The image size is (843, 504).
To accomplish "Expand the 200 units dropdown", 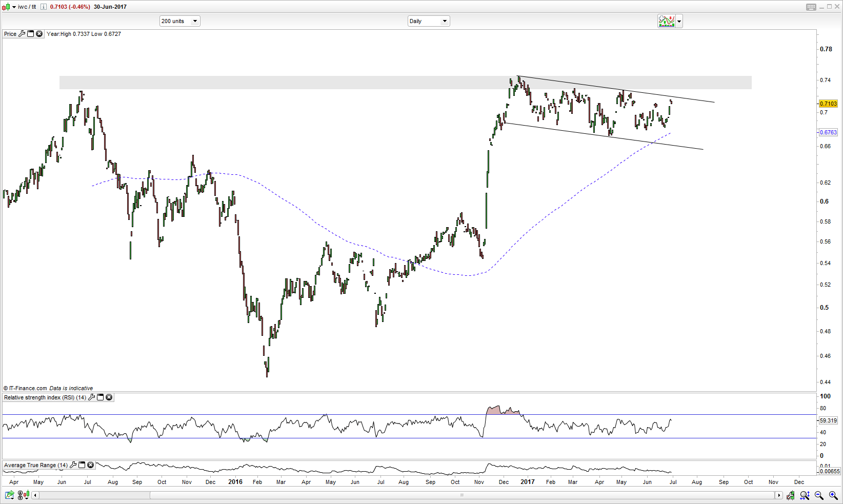I will [x=195, y=21].
